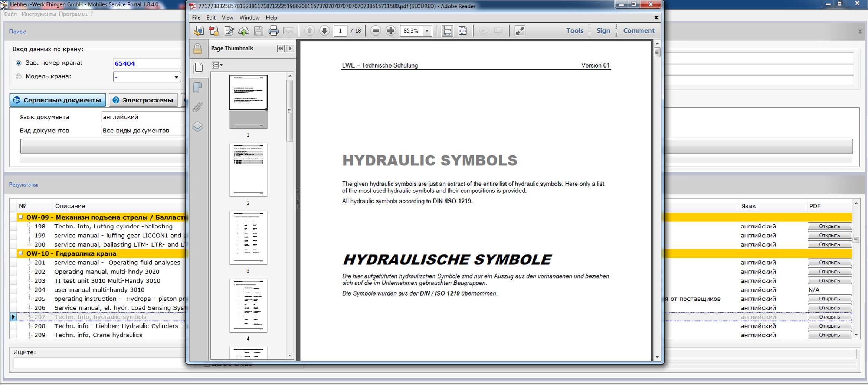Switch to the Электросхемы tab
Viewport: 868px width, 385px height.
(143, 100)
